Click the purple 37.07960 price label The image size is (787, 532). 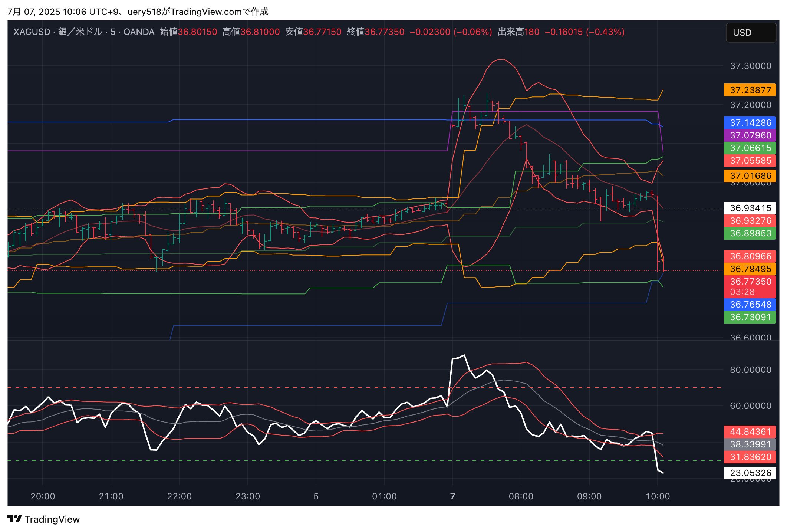tap(750, 135)
